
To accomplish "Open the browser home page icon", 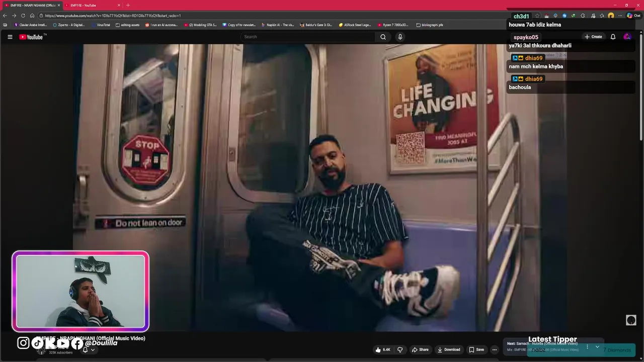I will [x=32, y=16].
